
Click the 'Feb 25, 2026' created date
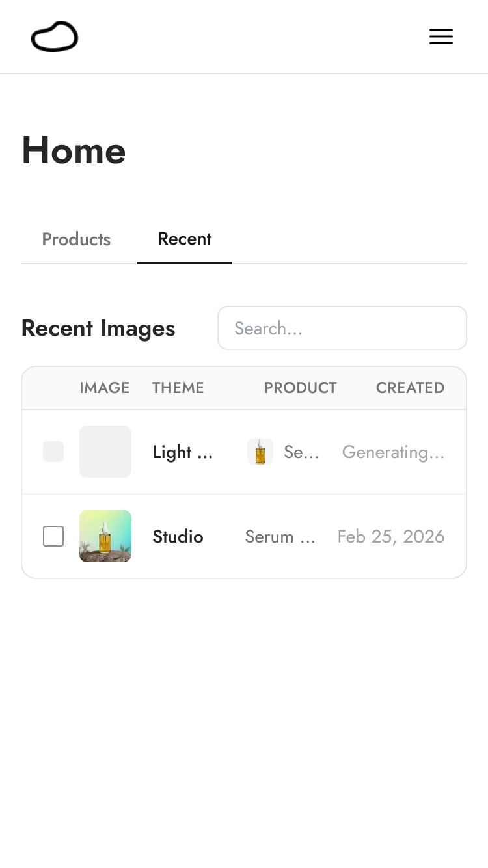point(390,537)
